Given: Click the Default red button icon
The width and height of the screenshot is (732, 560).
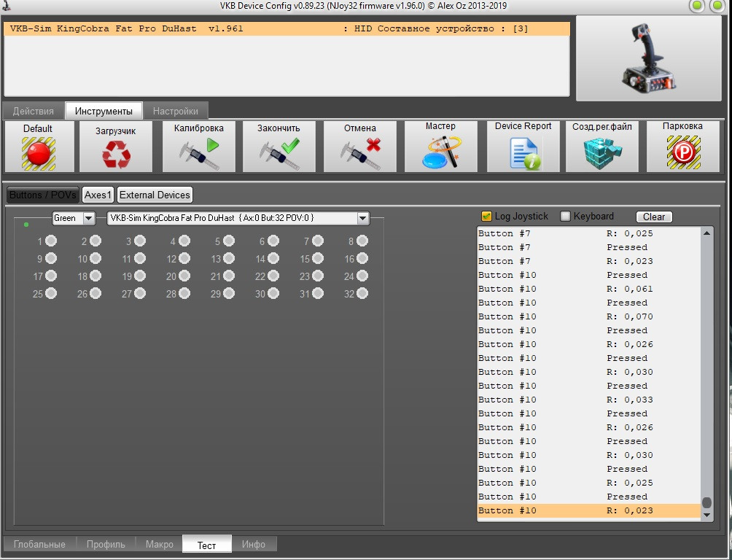Looking at the screenshot, I should tap(39, 153).
